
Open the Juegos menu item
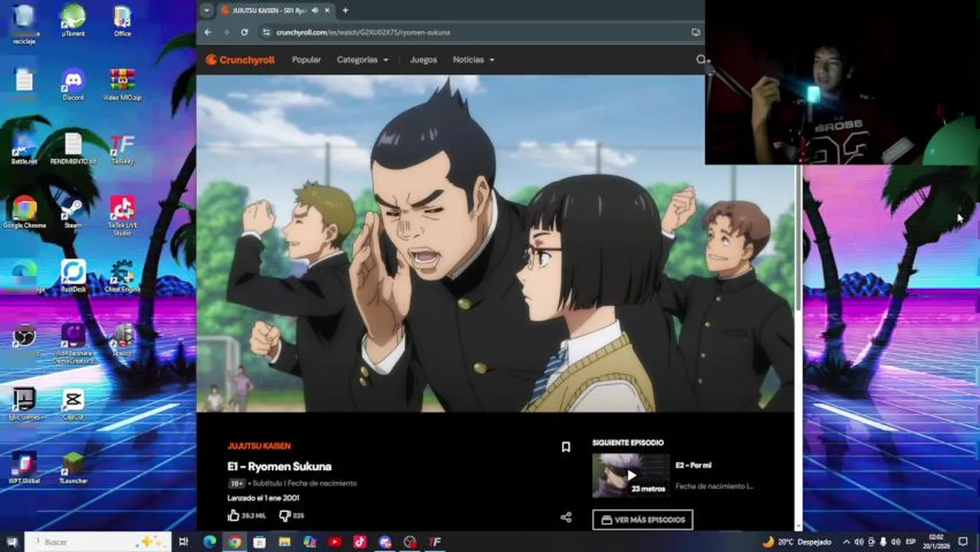[x=423, y=59]
